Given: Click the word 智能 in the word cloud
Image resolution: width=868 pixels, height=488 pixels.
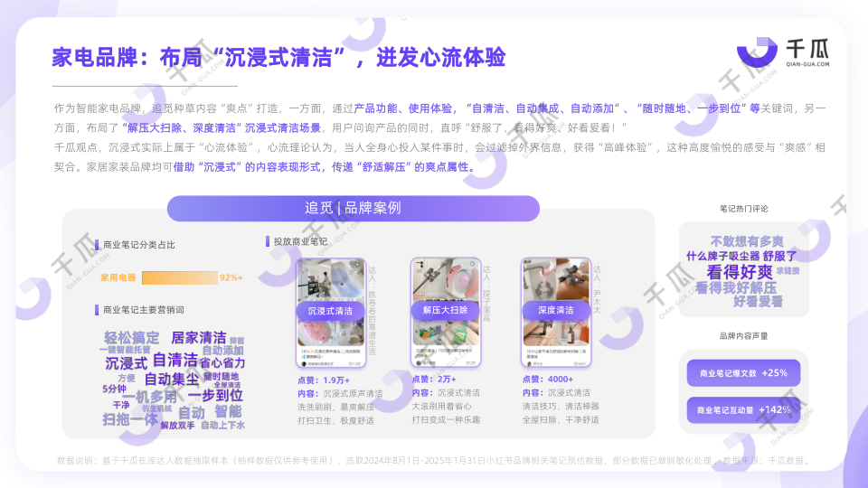Looking at the screenshot, I should [228, 411].
